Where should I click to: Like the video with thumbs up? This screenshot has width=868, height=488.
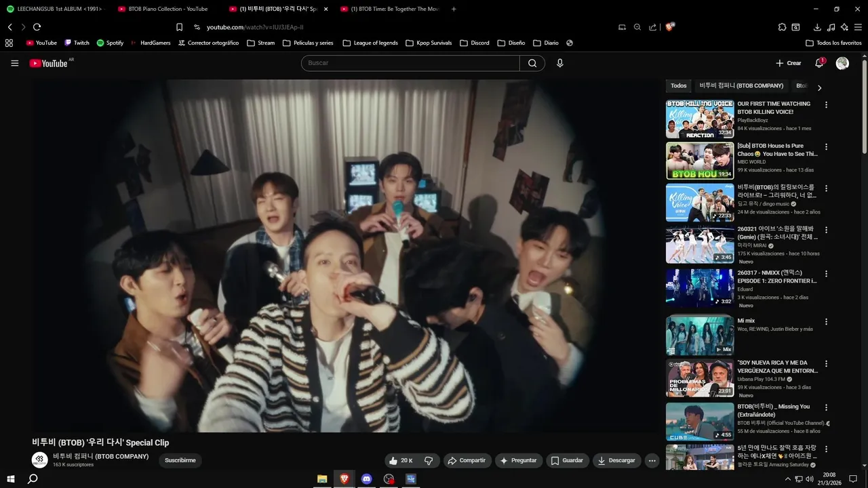click(x=400, y=460)
